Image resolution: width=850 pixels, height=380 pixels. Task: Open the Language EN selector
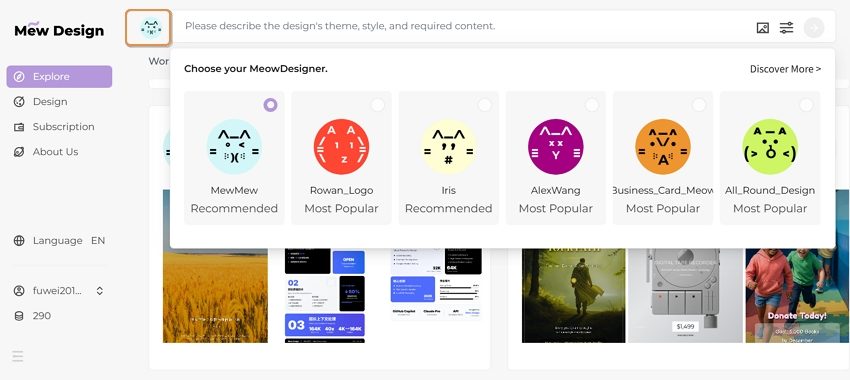(60, 241)
